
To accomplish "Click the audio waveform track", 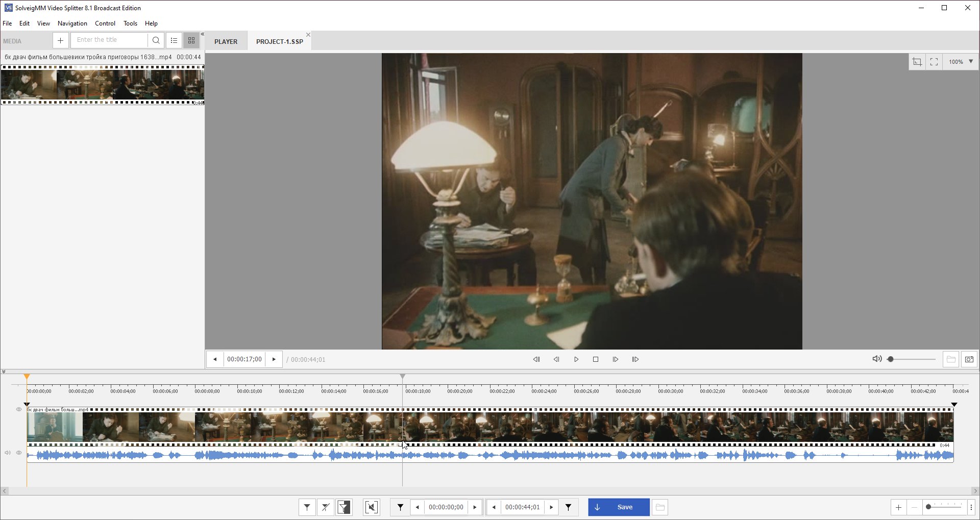I will 490,455.
